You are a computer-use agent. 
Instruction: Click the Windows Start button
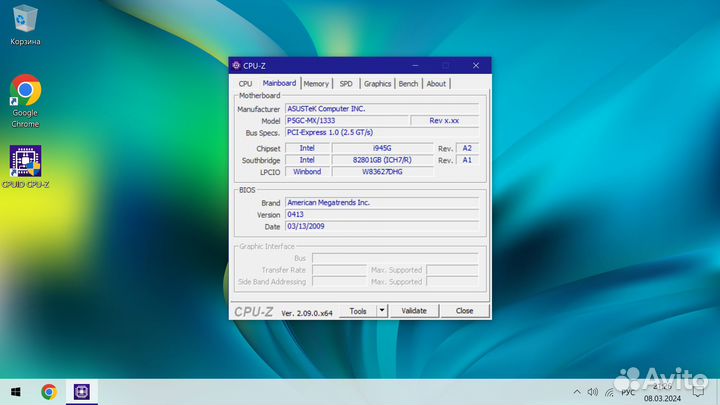point(15,392)
